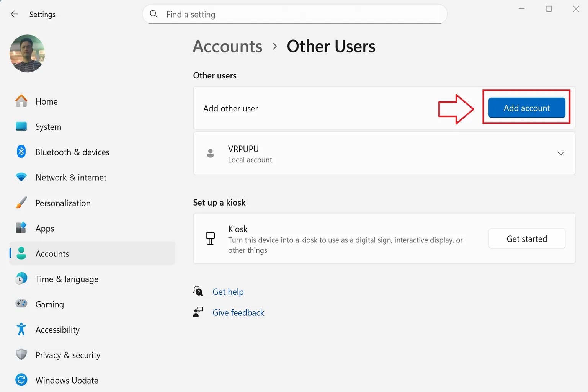Click the Time & language globe icon
This screenshot has height=392, width=588.
21,279
